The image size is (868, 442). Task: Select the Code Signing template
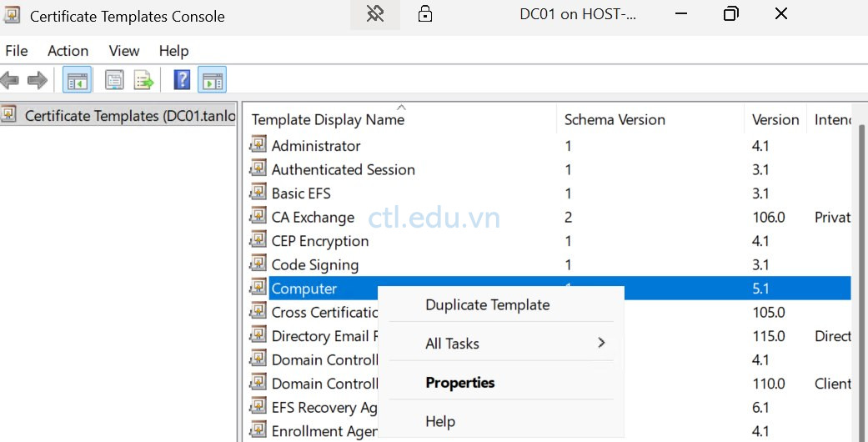click(315, 265)
